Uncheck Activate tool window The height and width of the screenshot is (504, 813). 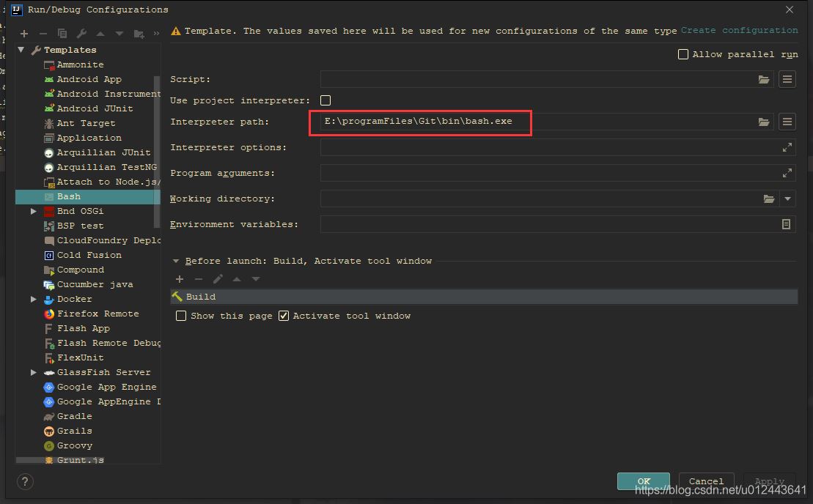pos(284,316)
